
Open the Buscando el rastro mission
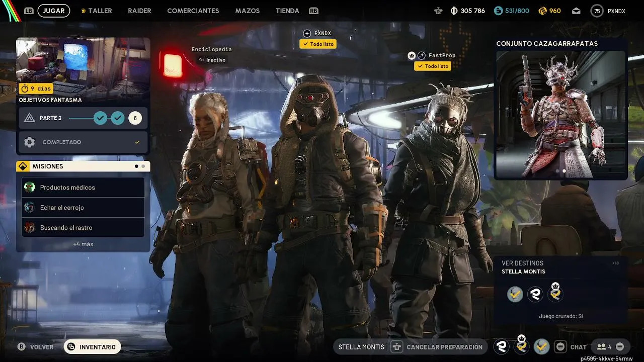coord(84,228)
